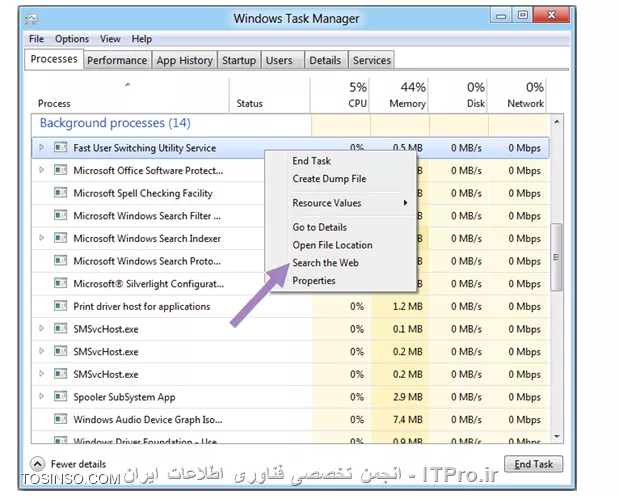620x500 pixels.
Task: Switch to the Services tab
Action: [x=372, y=60]
